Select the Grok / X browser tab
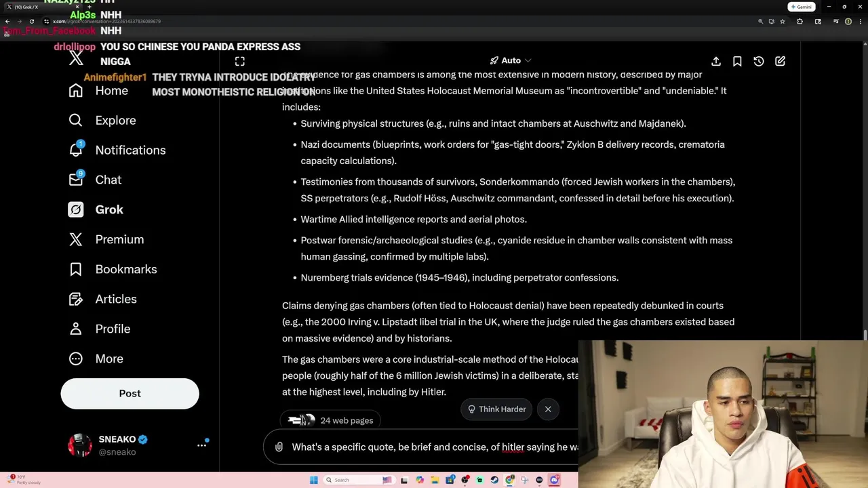Image resolution: width=868 pixels, height=488 pixels. (x=43, y=7)
